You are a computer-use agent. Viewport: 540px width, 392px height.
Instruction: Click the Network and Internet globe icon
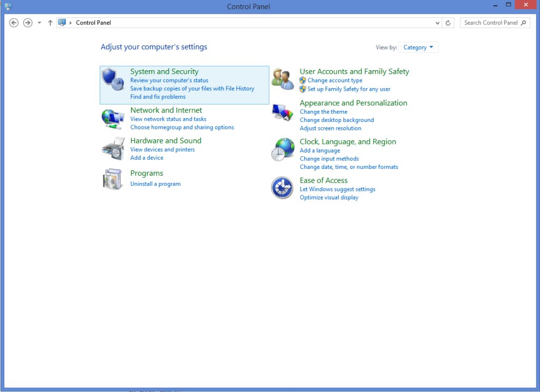(113, 119)
